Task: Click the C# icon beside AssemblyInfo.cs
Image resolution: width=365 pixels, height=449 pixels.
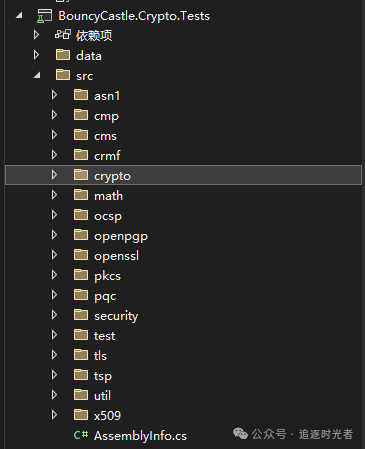Action: (81, 435)
